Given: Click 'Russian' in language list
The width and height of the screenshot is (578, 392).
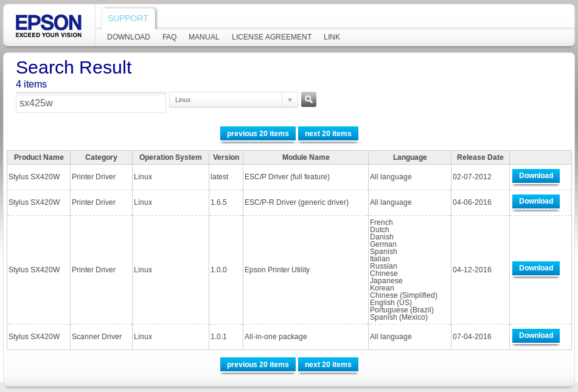Looking at the screenshot, I should click(383, 266).
